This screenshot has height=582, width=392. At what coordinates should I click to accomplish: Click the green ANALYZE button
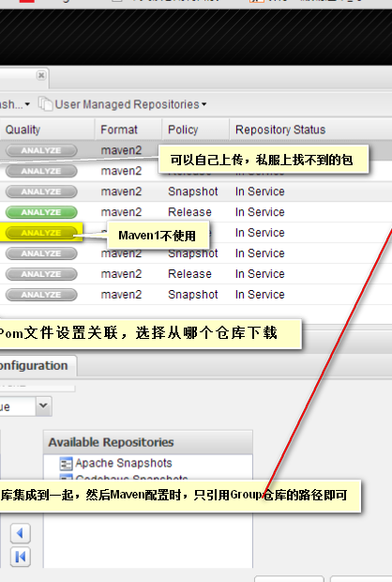(x=41, y=212)
